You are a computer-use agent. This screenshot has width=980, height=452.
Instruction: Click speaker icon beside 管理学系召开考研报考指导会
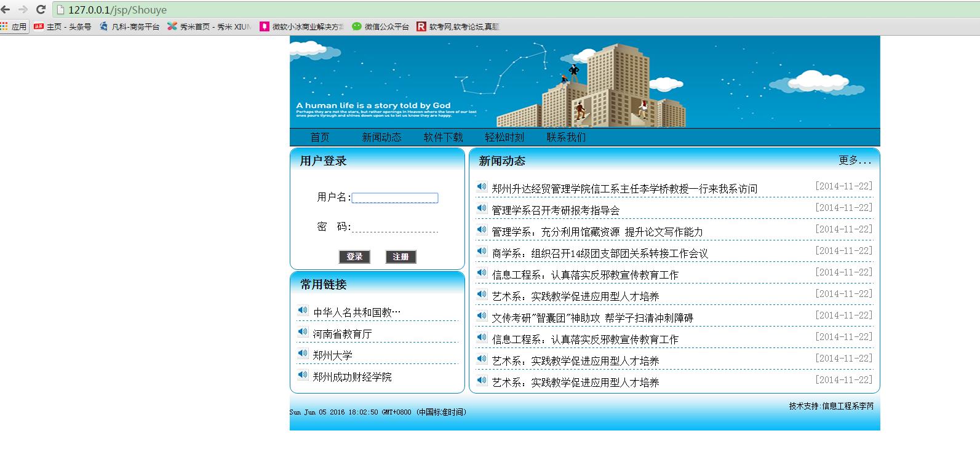pos(482,208)
